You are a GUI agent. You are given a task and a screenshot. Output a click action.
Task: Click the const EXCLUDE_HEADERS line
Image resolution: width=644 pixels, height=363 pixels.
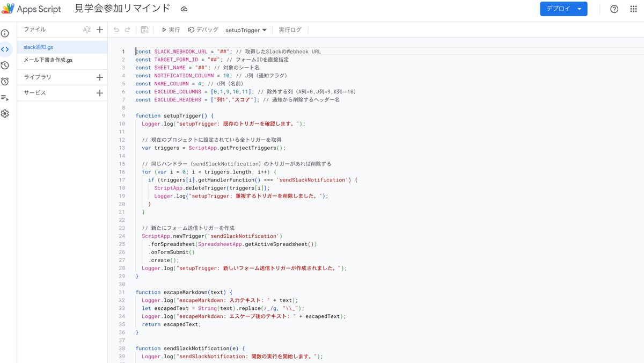pyautogui.click(x=237, y=100)
